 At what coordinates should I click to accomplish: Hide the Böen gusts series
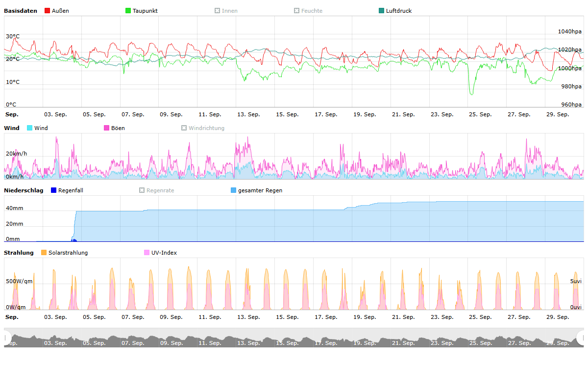pyautogui.click(x=106, y=128)
